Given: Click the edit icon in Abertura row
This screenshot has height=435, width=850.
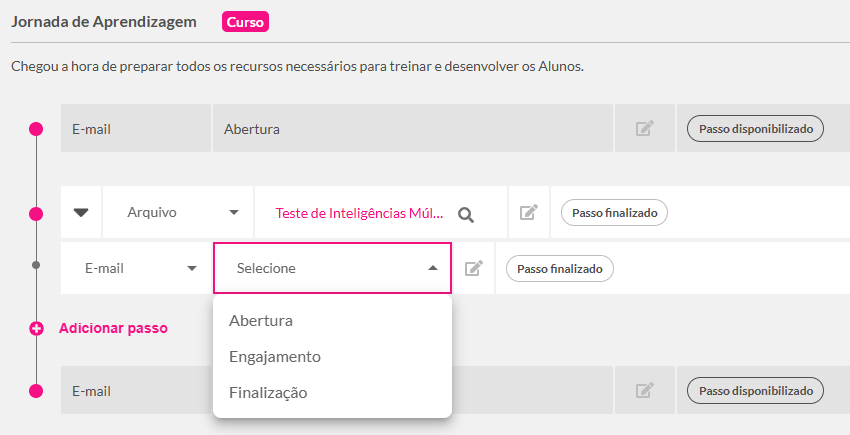Looking at the screenshot, I should [645, 129].
